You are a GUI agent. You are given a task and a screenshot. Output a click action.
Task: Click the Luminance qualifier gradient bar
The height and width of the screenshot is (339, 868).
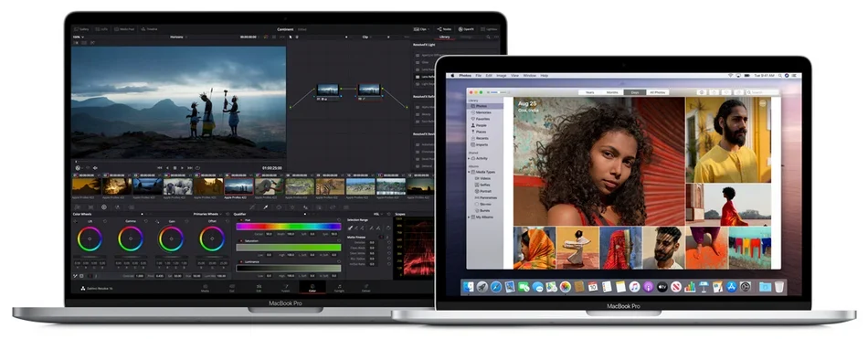pyautogui.click(x=289, y=269)
